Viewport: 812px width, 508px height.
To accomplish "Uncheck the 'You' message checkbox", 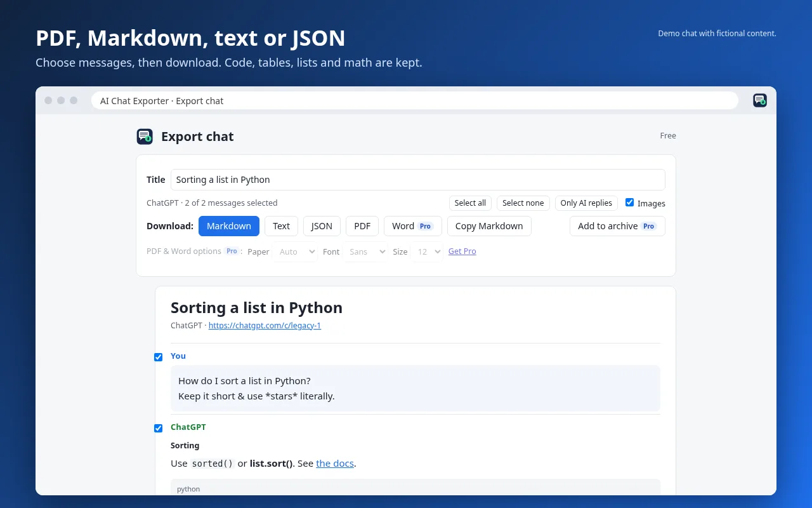I will (159, 357).
